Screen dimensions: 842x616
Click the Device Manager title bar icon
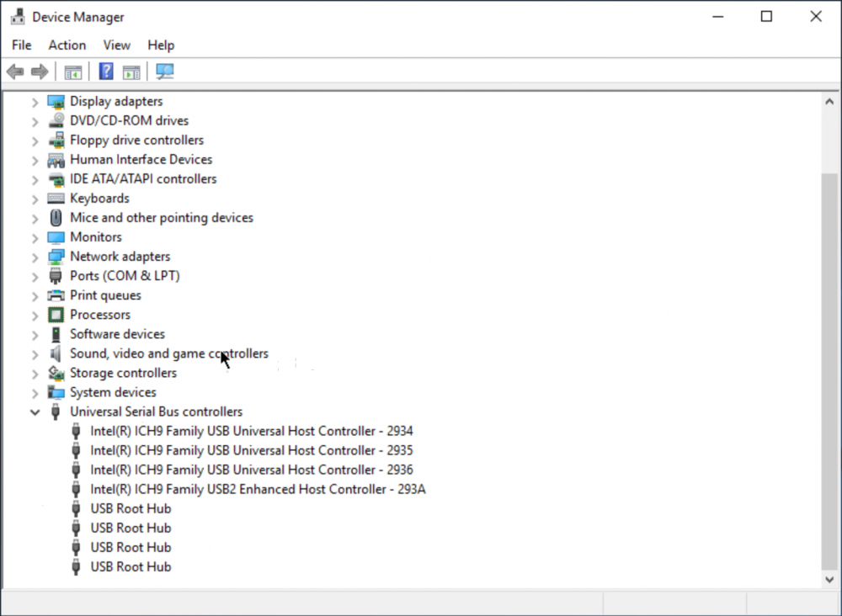coord(18,17)
